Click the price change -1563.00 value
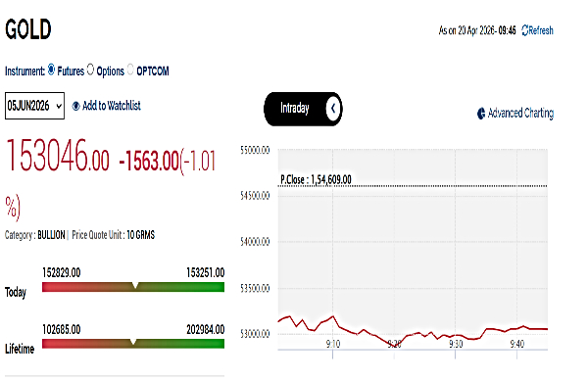Viewport: 588px width, 380px height. [x=149, y=162]
